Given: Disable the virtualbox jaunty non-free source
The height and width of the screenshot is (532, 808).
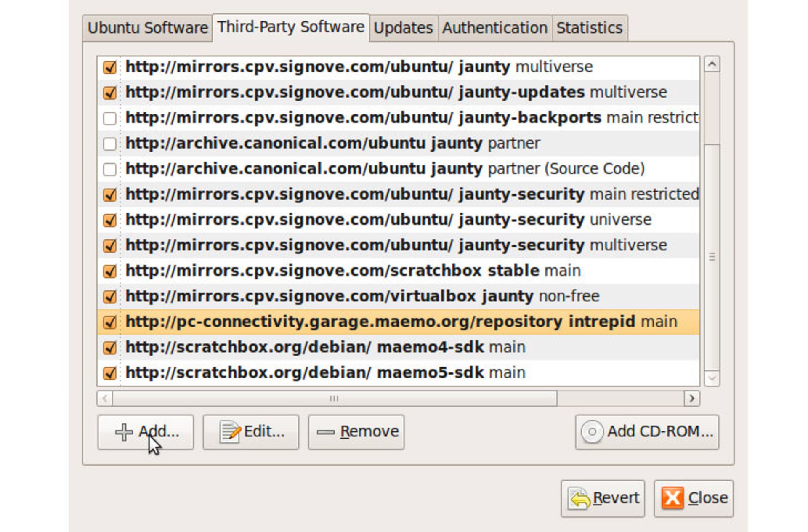Looking at the screenshot, I should [110, 297].
